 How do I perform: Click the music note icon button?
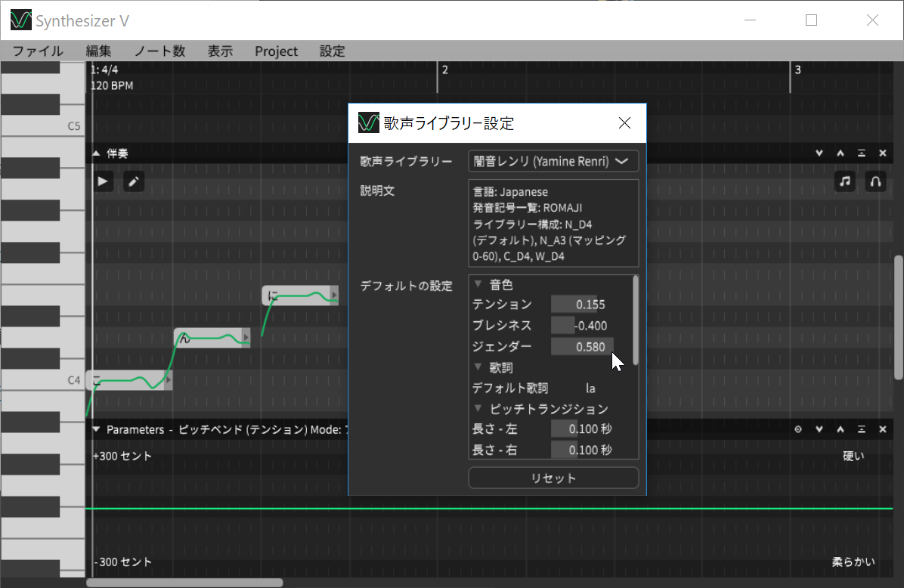click(x=845, y=181)
